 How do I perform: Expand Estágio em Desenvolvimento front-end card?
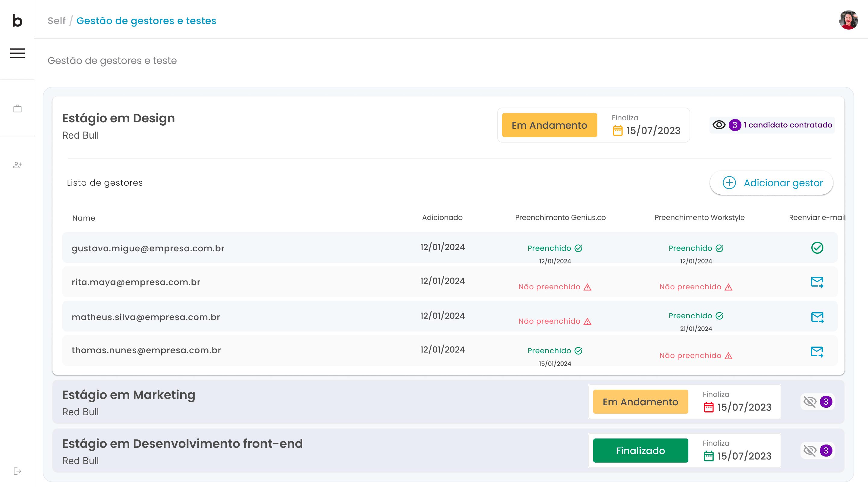point(182,444)
